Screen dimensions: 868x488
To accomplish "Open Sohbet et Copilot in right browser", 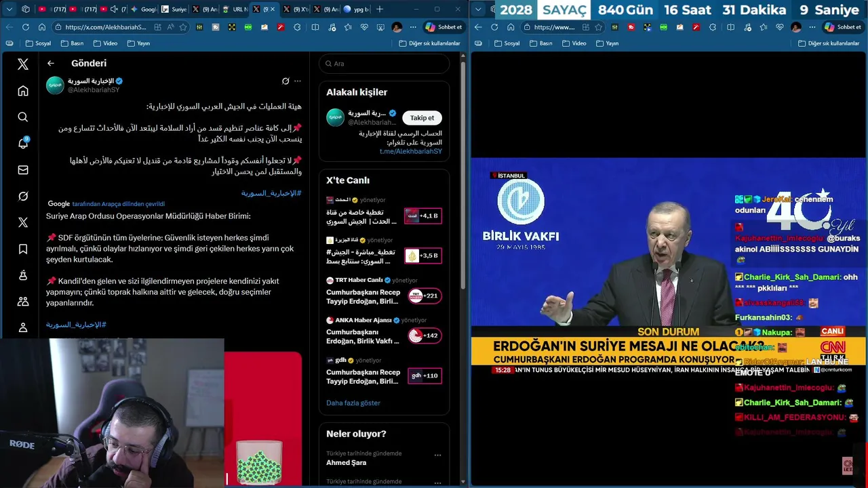I will pos(842,27).
